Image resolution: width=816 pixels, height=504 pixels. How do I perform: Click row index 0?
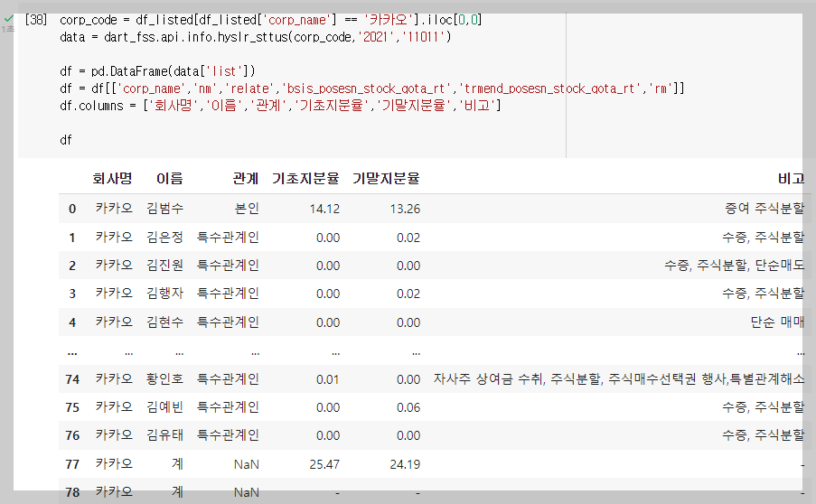(72, 209)
